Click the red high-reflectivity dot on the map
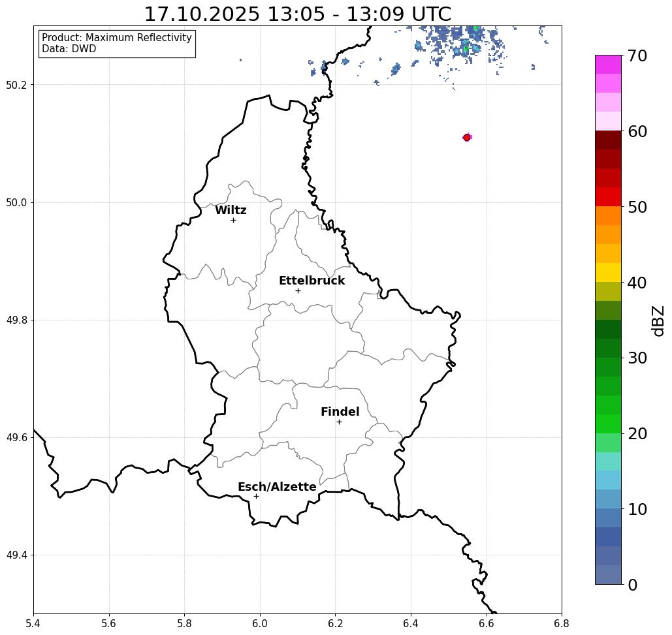Image resolution: width=672 pixels, height=635 pixels. (x=467, y=138)
